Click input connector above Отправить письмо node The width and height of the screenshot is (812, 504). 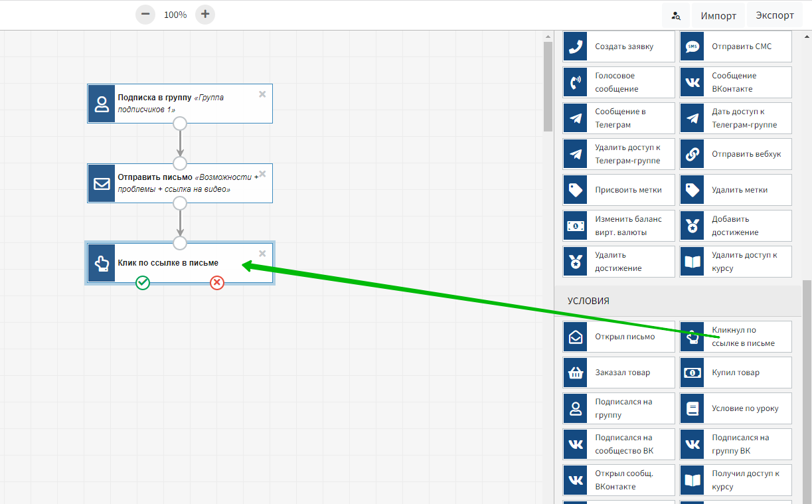click(180, 163)
